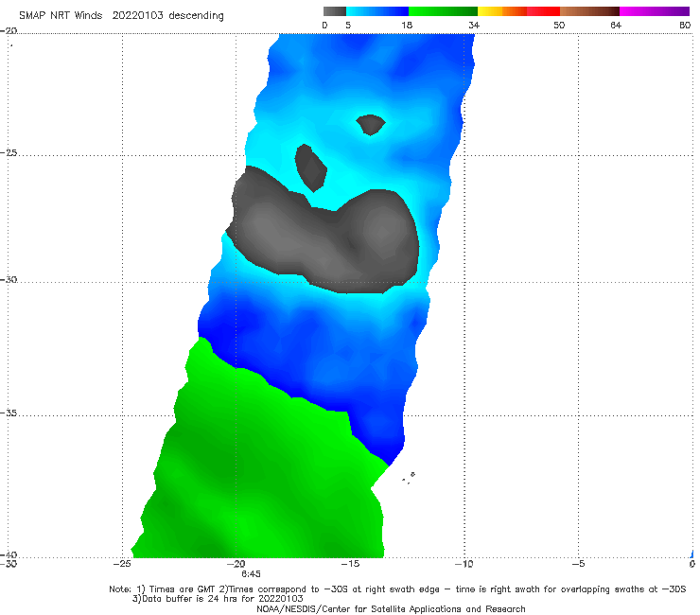Click the brown segment of the colorbar
This screenshot has height=615, width=700.
click(x=589, y=11)
